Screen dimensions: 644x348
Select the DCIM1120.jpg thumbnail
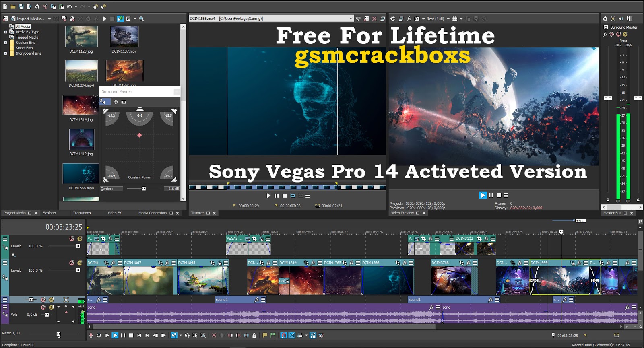pyautogui.click(x=81, y=37)
